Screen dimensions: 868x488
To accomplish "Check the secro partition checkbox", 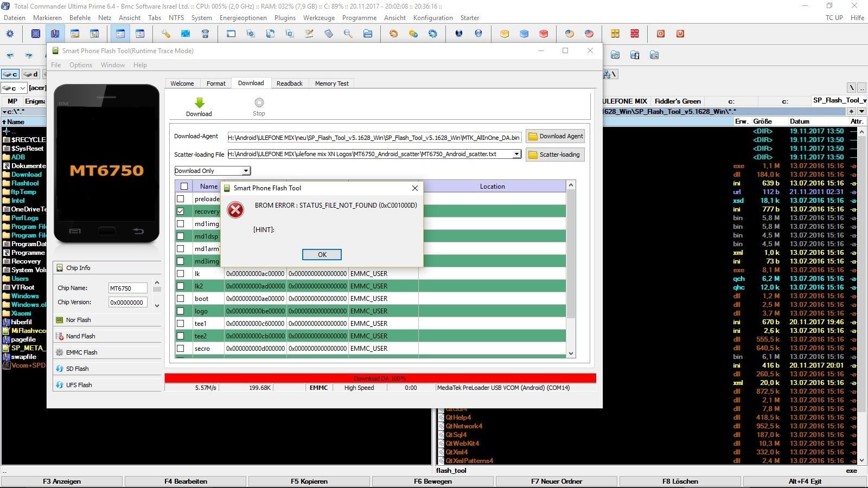I will (x=181, y=349).
